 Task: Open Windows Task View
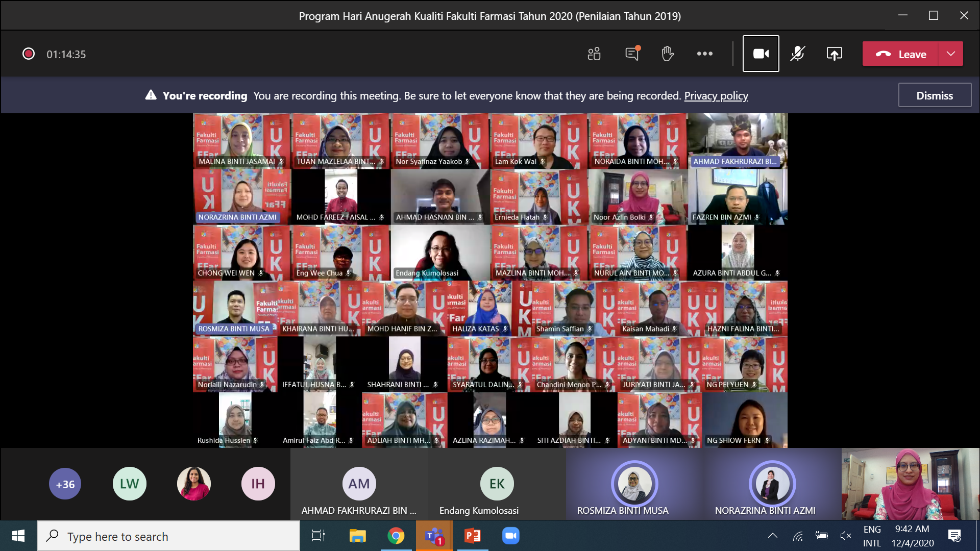[x=318, y=536]
